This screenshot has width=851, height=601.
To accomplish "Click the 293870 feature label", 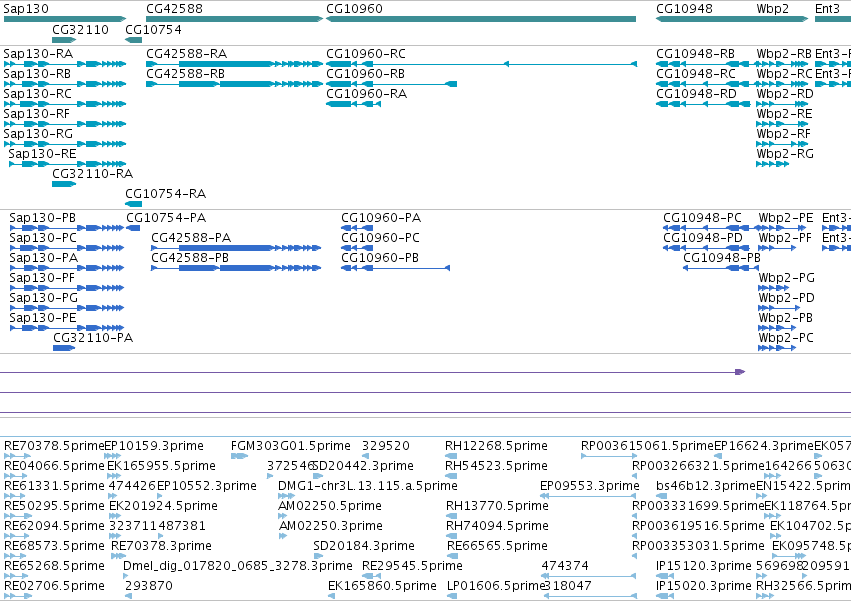I will click(149, 586).
